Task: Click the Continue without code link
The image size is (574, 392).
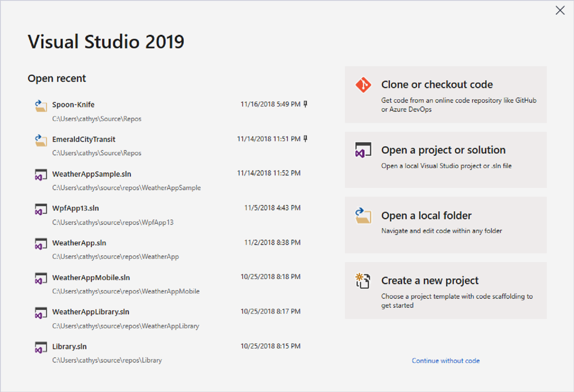Action: click(446, 361)
